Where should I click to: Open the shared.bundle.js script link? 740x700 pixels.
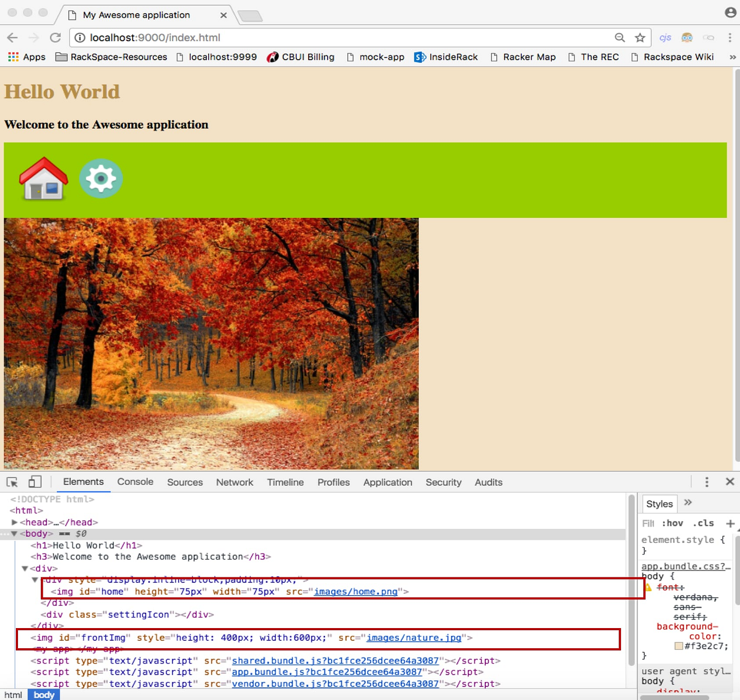335,661
